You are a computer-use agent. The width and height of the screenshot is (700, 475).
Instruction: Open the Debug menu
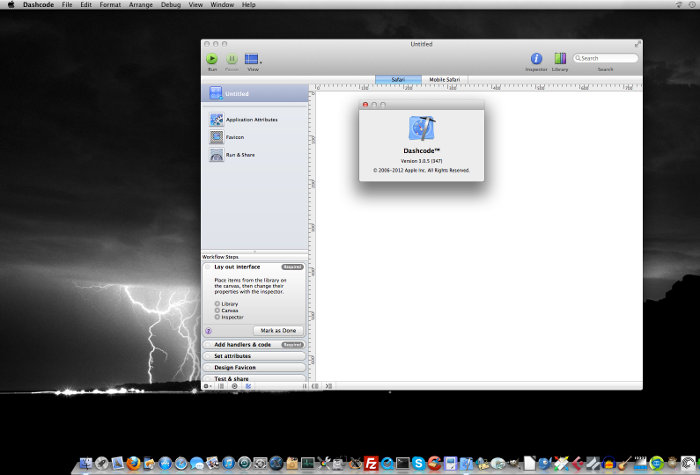coord(171,4)
